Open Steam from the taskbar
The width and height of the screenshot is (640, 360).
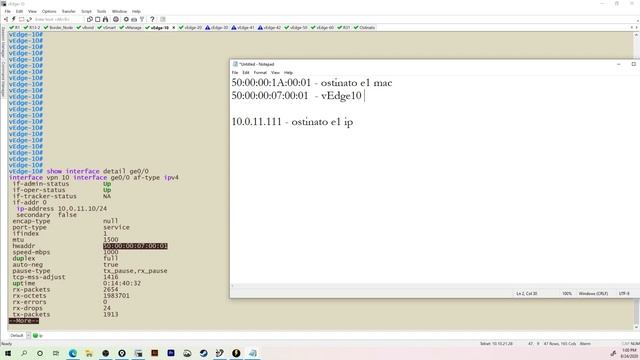203,353
